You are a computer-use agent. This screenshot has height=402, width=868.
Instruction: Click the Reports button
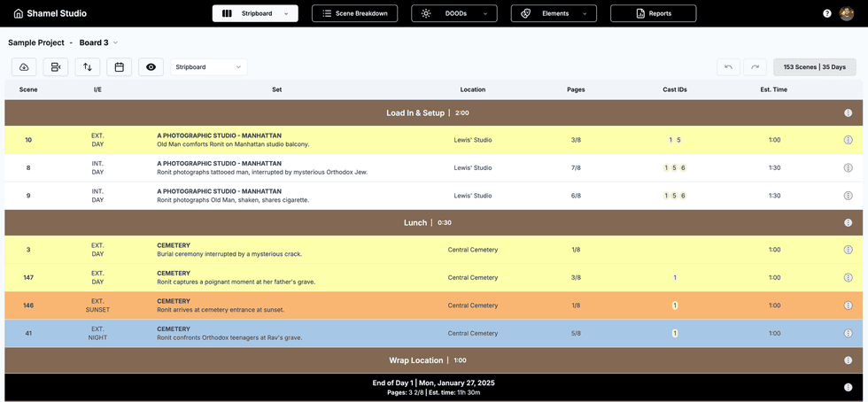coord(653,13)
